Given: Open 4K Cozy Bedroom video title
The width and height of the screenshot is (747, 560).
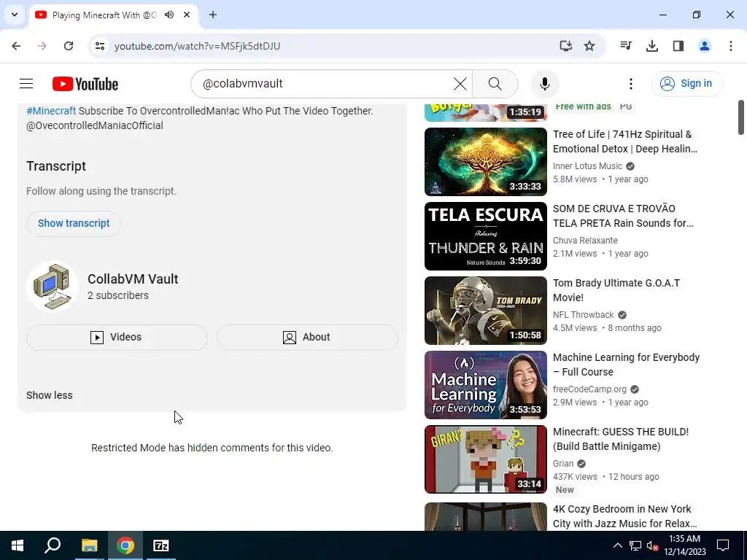Looking at the screenshot, I should 624,516.
